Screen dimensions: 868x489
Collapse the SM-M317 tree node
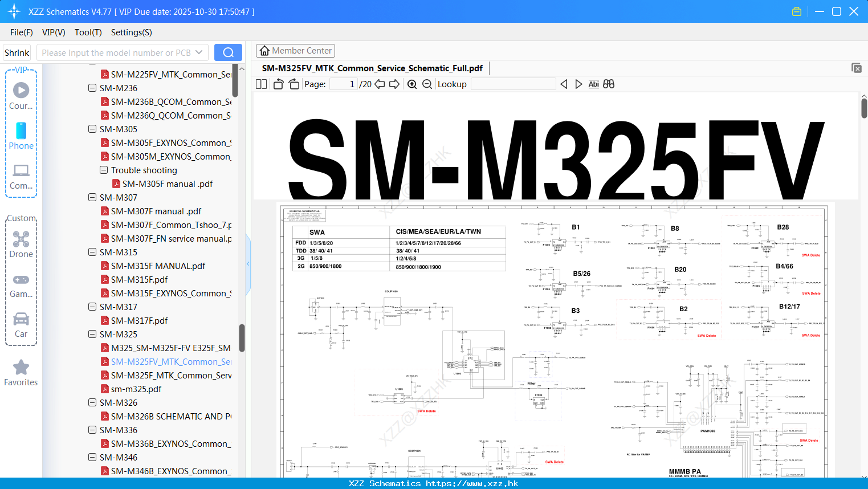click(x=92, y=307)
